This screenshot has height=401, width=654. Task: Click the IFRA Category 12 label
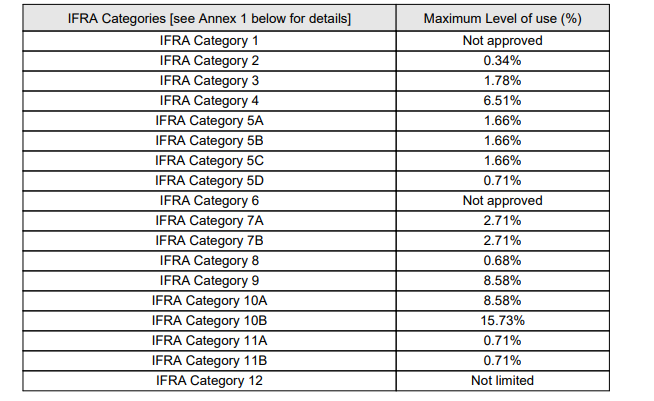(x=208, y=380)
